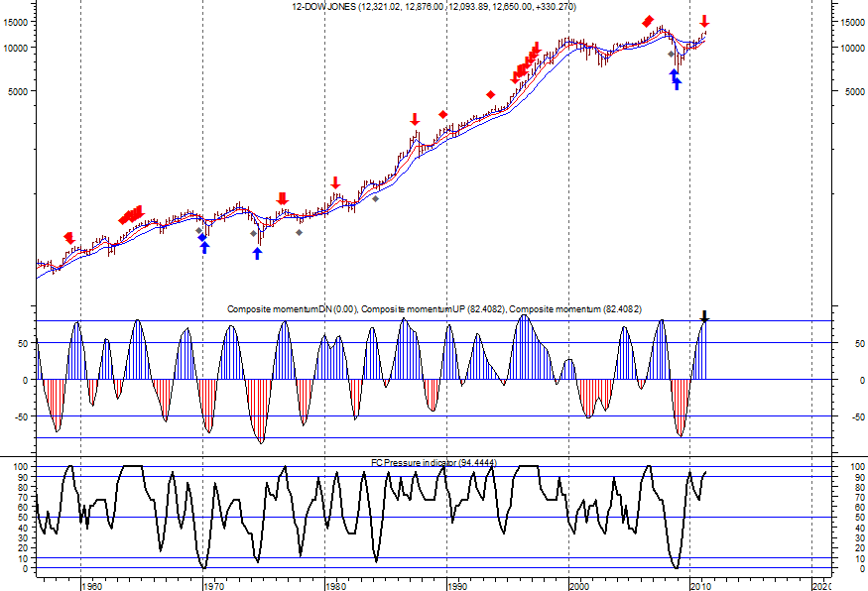Select 70 on the left pressure axis
The height and width of the screenshot is (591, 868).
23,497
